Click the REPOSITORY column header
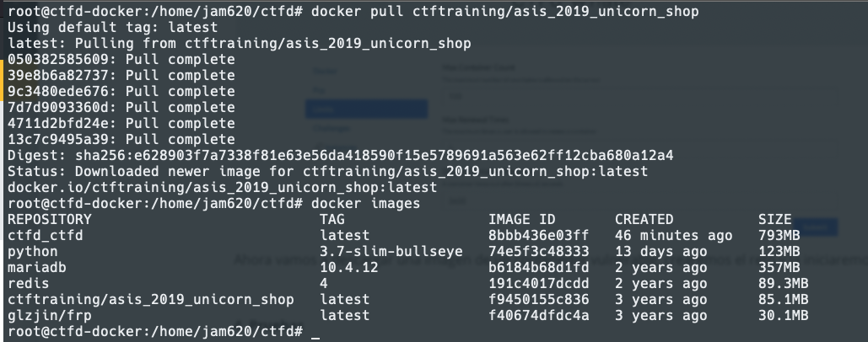The height and width of the screenshot is (342, 868). [x=49, y=220]
